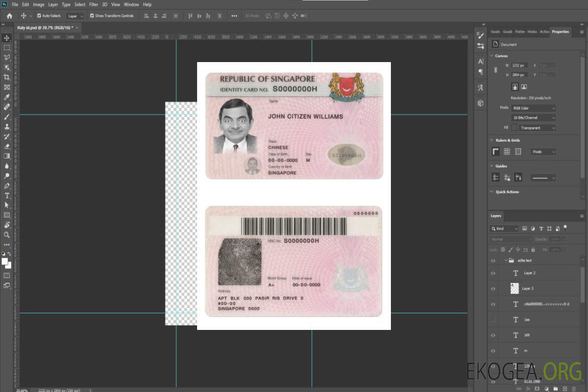Image resolution: width=588 pixels, height=392 pixels.
Task: Open the File menu
Action: pos(15,4)
